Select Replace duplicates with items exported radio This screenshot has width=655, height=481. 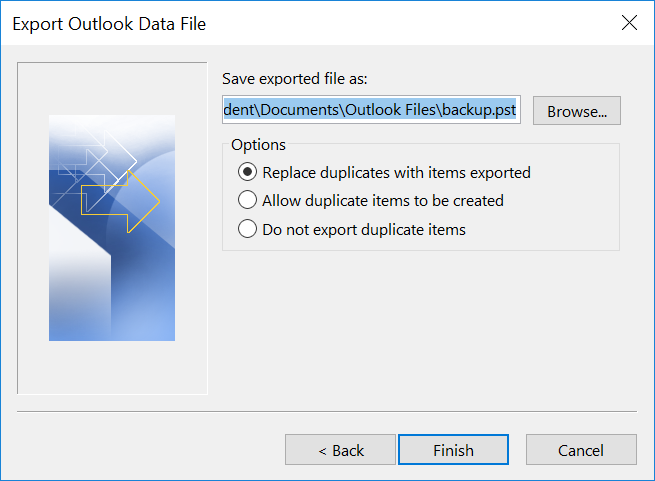click(247, 172)
